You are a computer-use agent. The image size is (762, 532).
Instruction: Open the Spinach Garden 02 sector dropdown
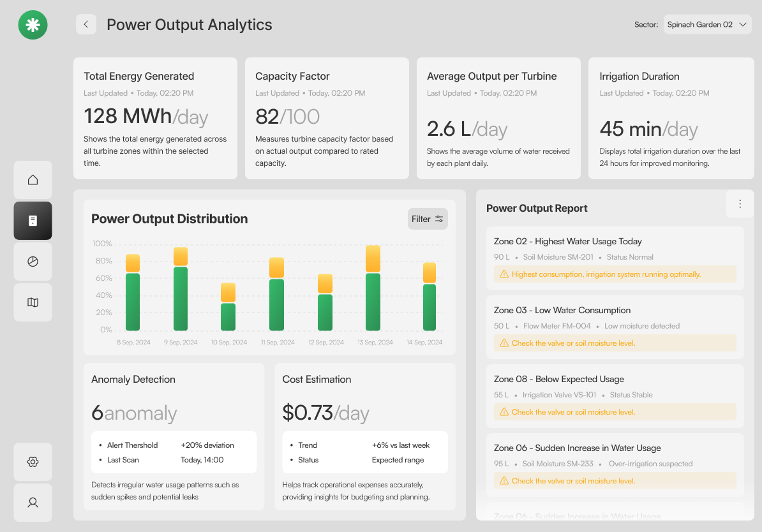pos(707,24)
